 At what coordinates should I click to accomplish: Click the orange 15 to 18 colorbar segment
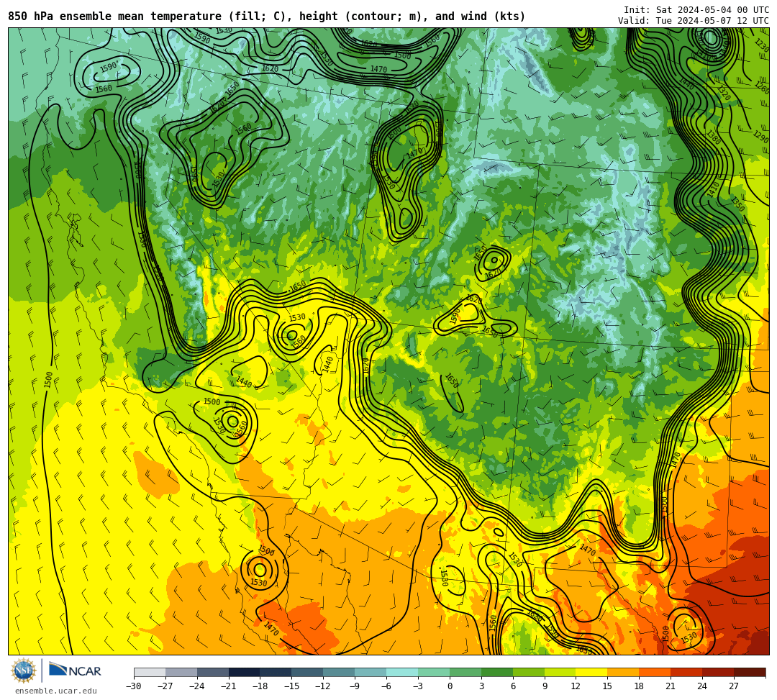coord(623,672)
